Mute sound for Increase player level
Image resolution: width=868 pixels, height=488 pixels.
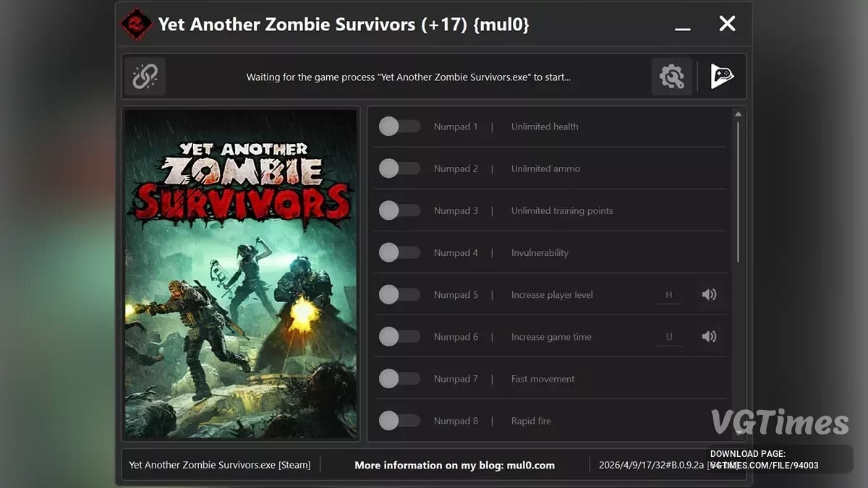tap(709, 294)
